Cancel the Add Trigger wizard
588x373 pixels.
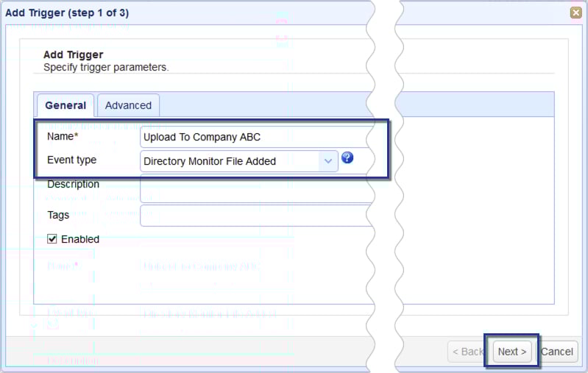[557, 352]
